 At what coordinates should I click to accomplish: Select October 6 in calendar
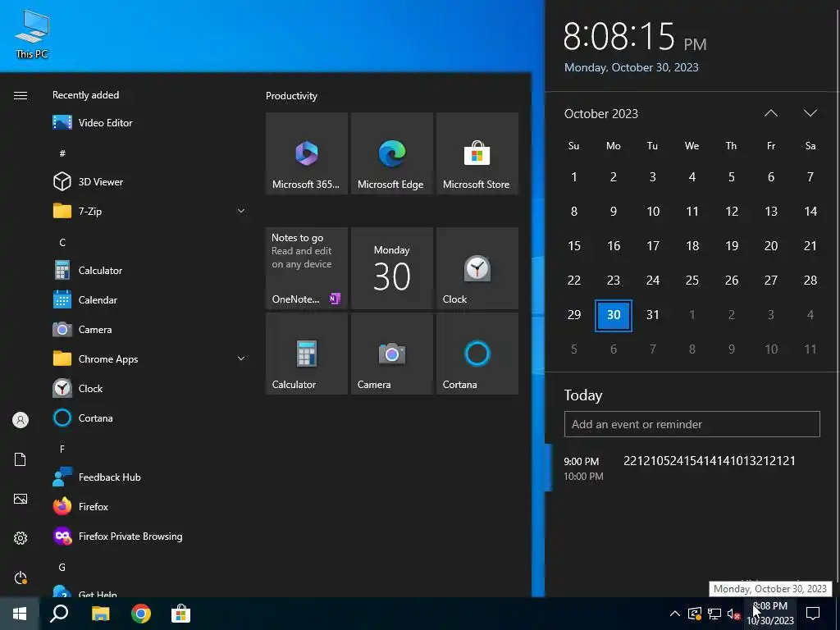click(771, 177)
